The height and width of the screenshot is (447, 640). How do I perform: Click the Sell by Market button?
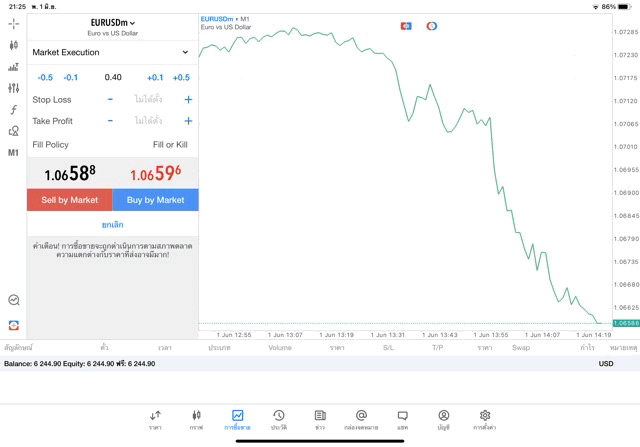70,200
